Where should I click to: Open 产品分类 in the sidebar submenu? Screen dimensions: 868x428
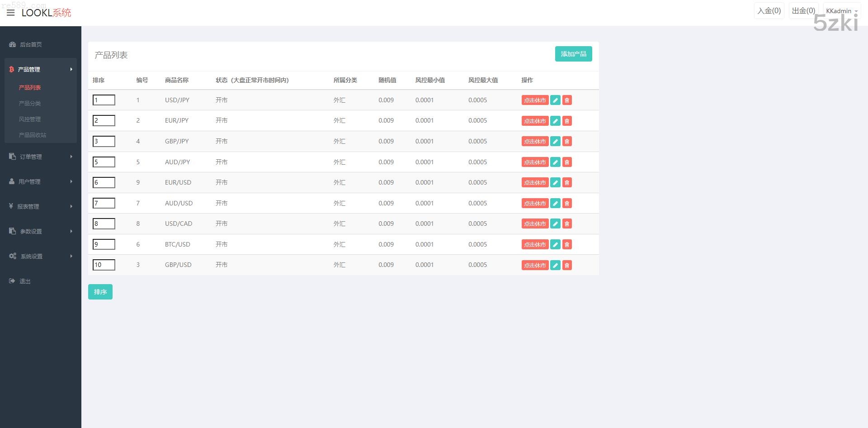coord(30,103)
